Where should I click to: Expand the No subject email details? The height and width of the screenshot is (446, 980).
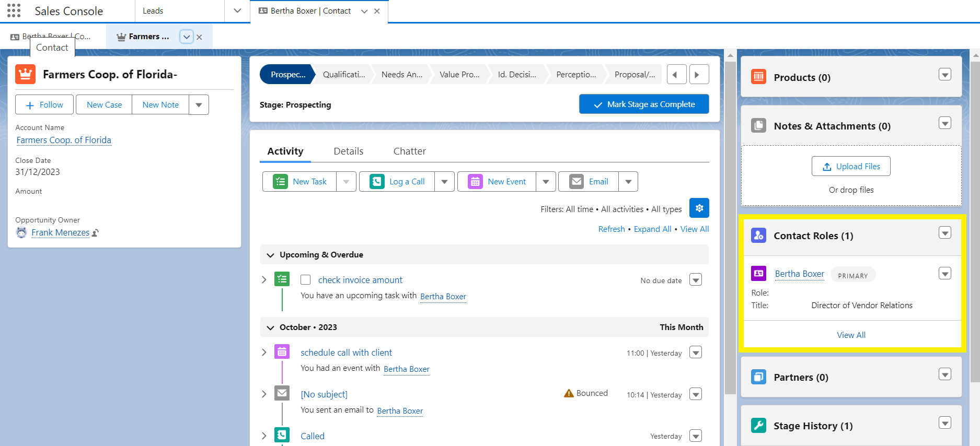click(x=264, y=394)
